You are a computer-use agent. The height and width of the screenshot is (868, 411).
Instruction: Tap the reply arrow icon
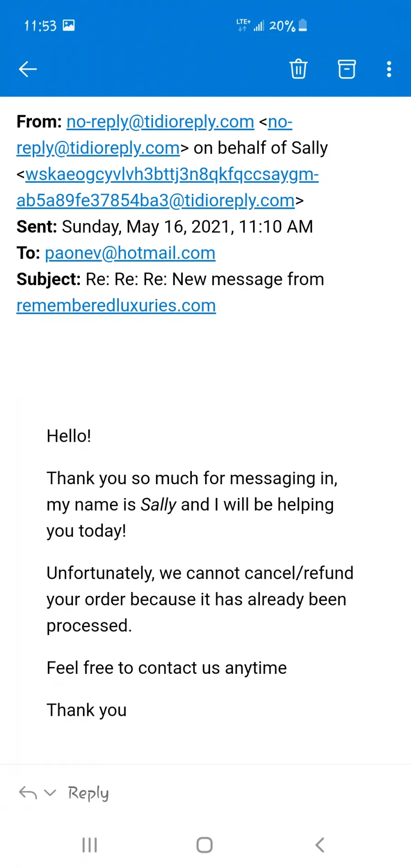click(x=28, y=793)
